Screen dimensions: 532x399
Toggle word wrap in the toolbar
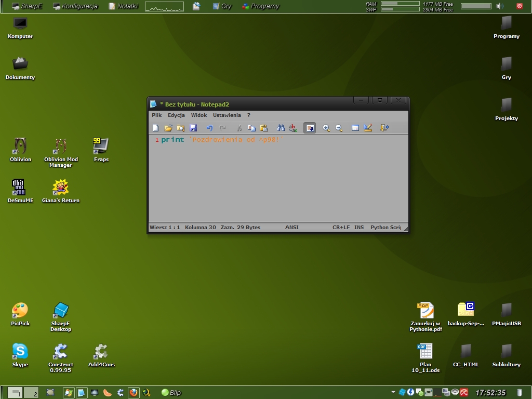(310, 128)
